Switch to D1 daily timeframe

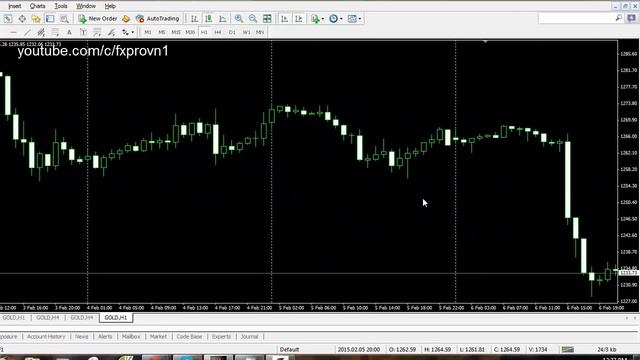232,32
